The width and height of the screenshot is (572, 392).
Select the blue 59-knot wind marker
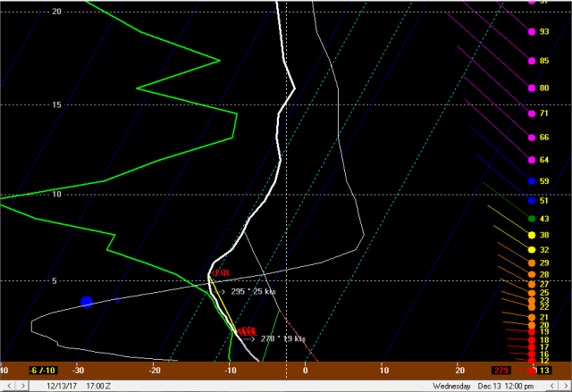(x=532, y=182)
